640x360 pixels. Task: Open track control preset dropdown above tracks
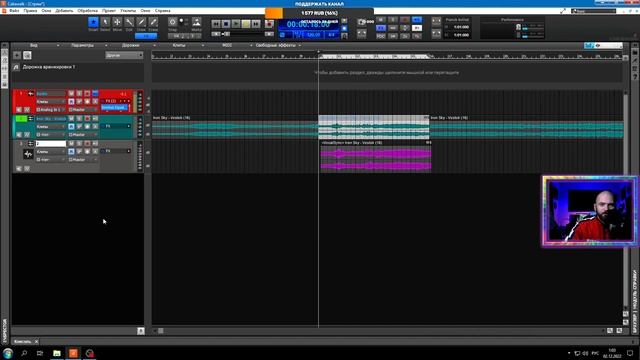124,55
